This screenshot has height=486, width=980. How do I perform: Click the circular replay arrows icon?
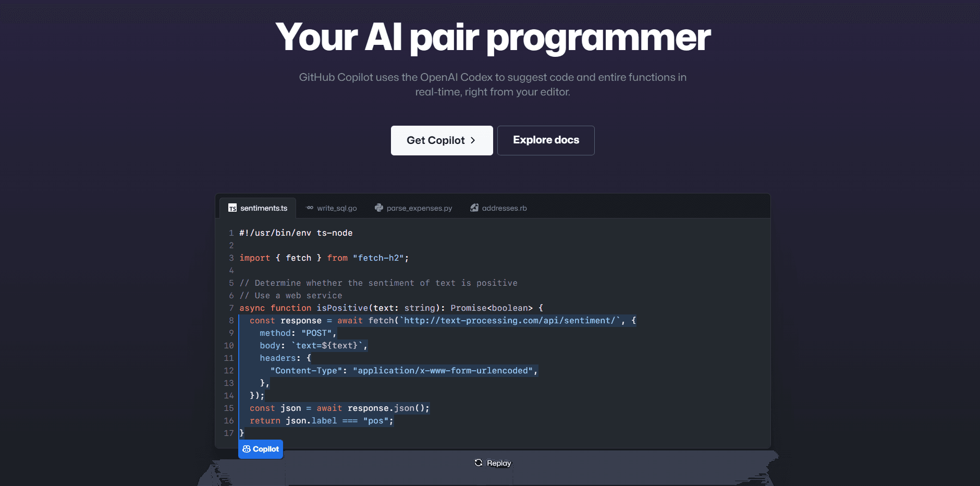pyautogui.click(x=479, y=463)
